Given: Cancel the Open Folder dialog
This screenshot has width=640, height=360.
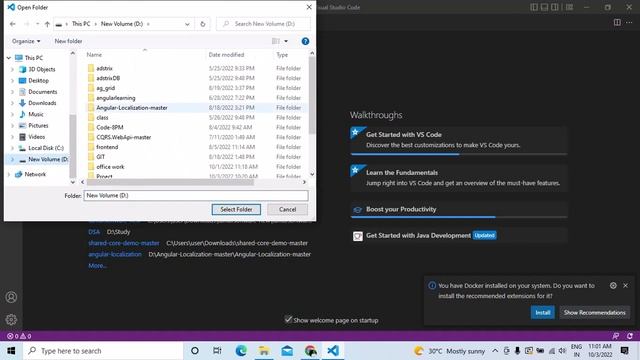Looking at the screenshot, I should coord(287,209).
